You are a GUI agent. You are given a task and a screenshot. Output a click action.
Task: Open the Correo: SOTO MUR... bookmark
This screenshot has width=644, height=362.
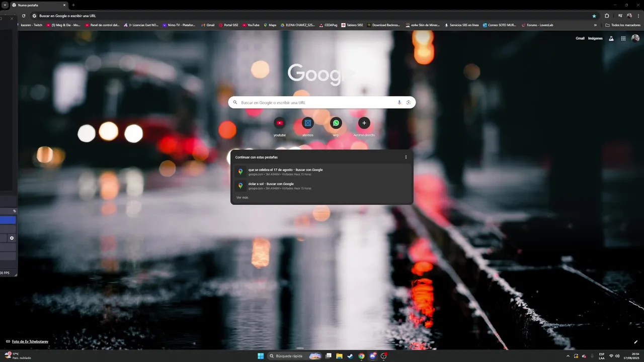point(500,25)
